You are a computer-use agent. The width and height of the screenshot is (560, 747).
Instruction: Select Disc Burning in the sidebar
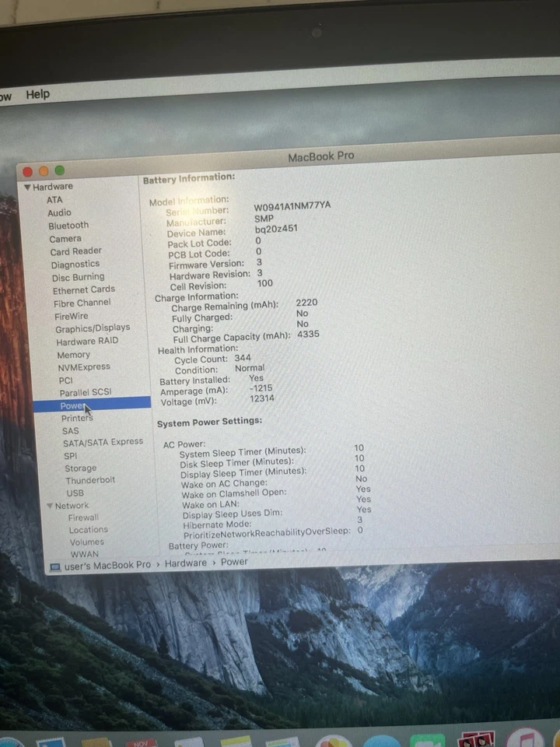point(78,277)
